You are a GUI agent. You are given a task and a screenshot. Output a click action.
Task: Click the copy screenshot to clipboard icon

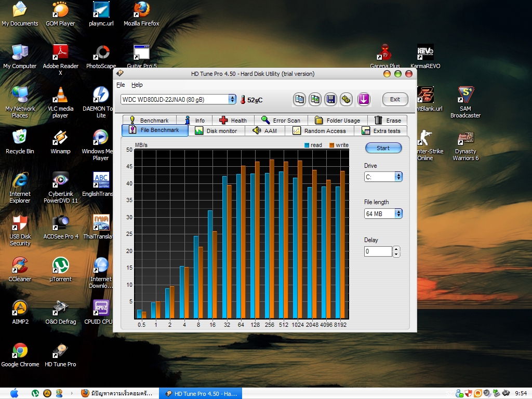coord(315,99)
